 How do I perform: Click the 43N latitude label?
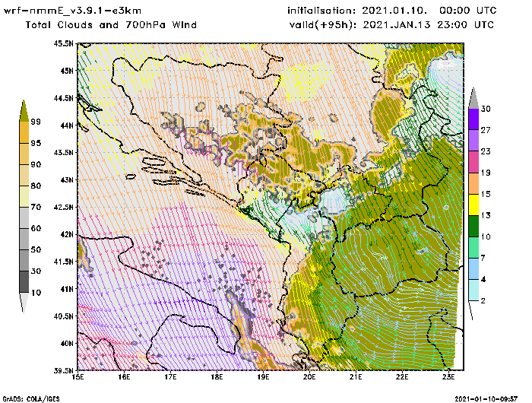pos(67,180)
